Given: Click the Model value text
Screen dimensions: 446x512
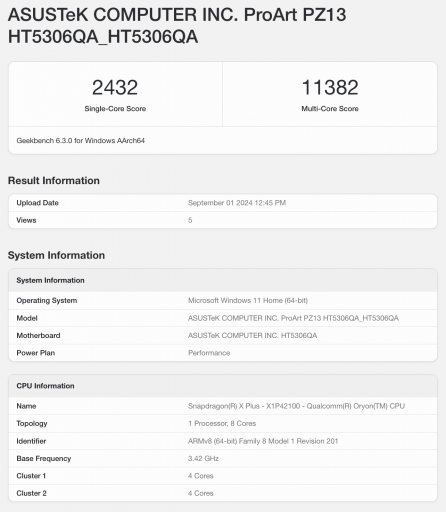Looking at the screenshot, I should pyautogui.click(x=293, y=318).
